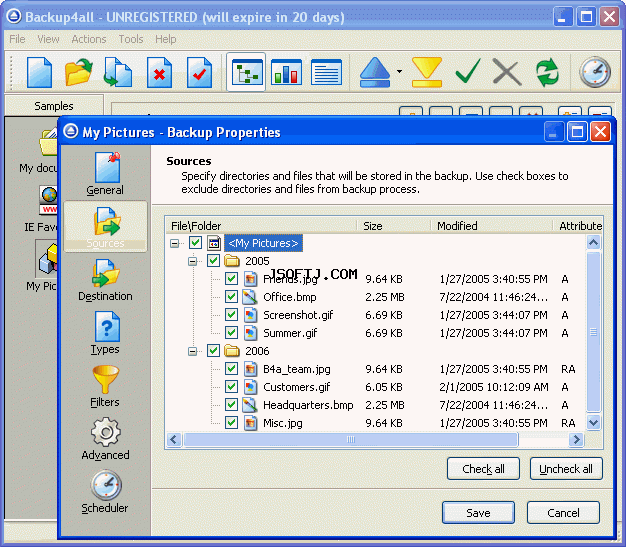Click the horizontal scrollbar thumb
Image resolution: width=626 pixels, height=547 pixels.
pos(351,440)
